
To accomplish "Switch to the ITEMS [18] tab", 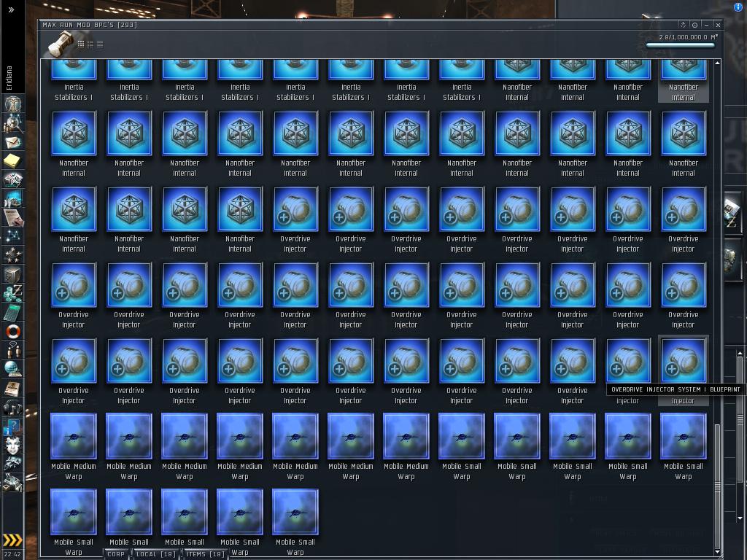I will (205, 554).
